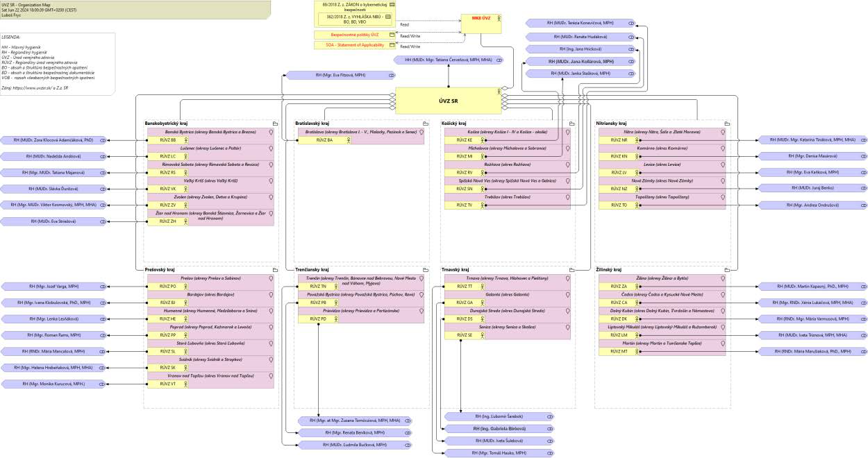Select RH (MUDr. Eva Striežová) role

[53, 221]
